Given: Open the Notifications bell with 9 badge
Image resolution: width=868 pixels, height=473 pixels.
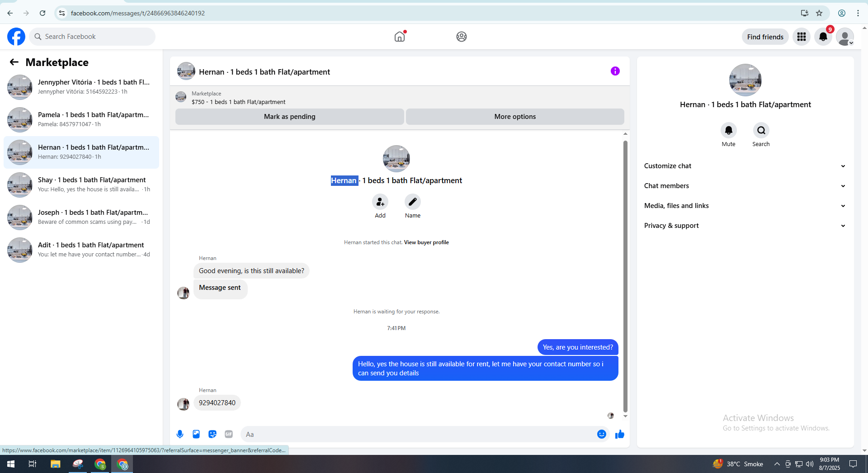Looking at the screenshot, I should [x=823, y=37].
